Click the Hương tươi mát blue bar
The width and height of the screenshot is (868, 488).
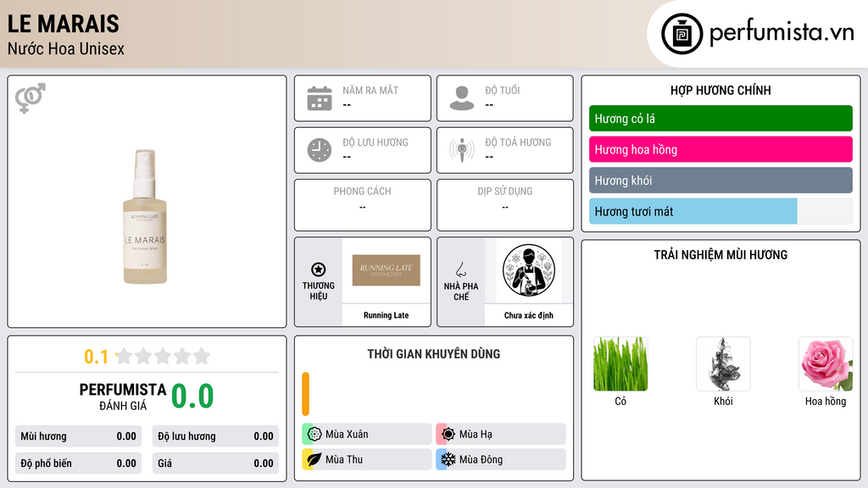click(693, 211)
